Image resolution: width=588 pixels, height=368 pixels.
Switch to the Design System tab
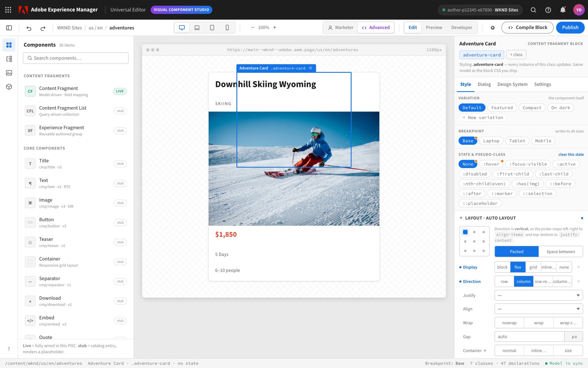point(512,84)
